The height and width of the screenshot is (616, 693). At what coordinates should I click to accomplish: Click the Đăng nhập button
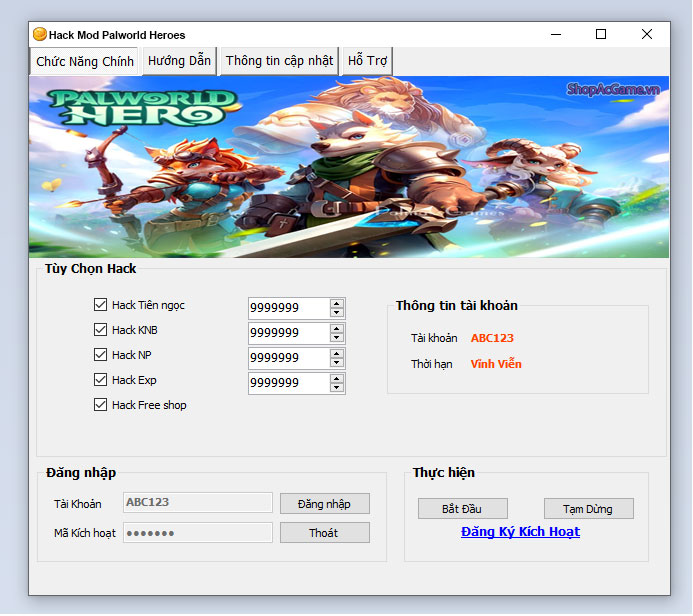pyautogui.click(x=324, y=504)
